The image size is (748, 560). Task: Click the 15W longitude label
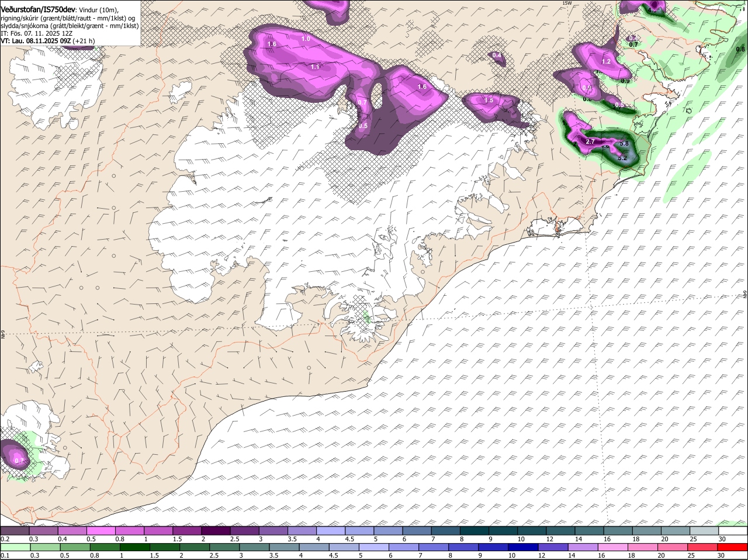pos(566,3)
